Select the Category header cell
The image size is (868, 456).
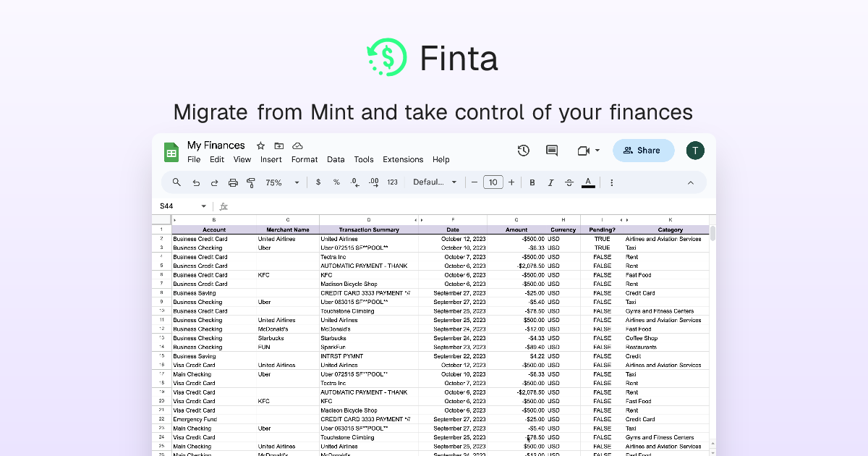click(x=671, y=229)
